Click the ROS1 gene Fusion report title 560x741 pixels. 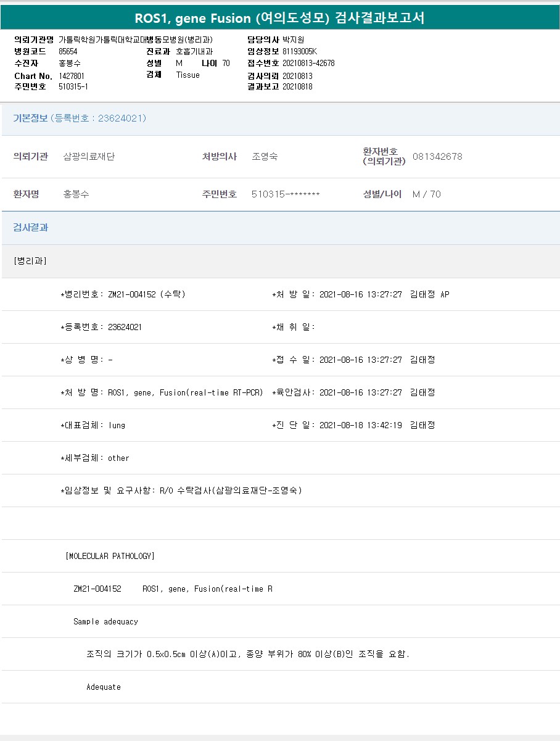[279, 18]
